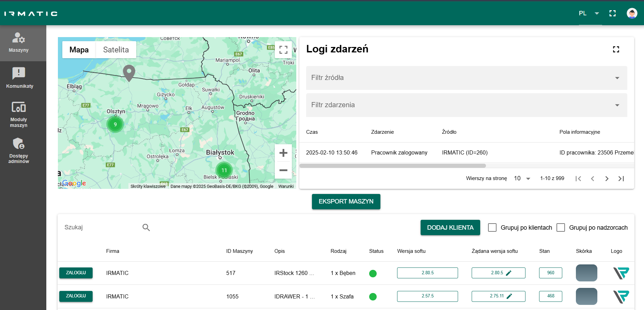Zoom in on the map
The image size is (644, 310).
tap(283, 153)
